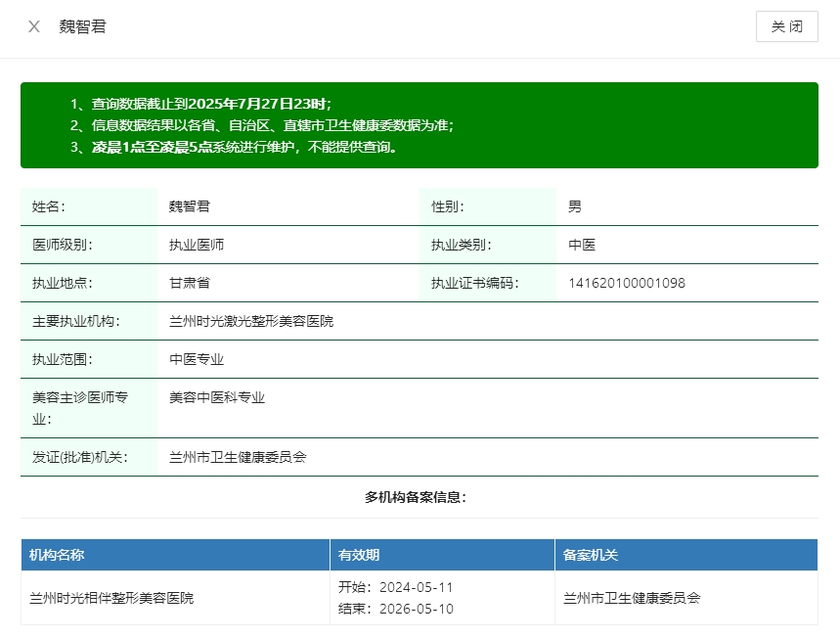This screenshot has height=638, width=840.
Task: Click the 执业地点 label
Action: [63, 283]
